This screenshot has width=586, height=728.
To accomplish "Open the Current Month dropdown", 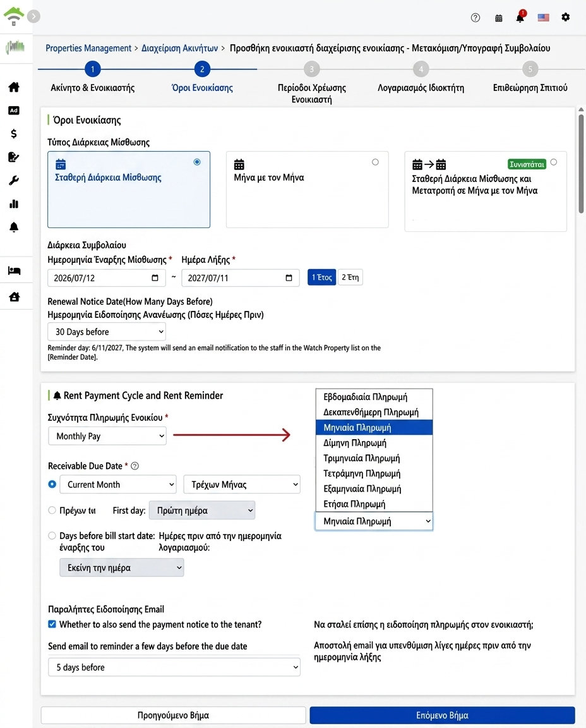I will 118,484.
